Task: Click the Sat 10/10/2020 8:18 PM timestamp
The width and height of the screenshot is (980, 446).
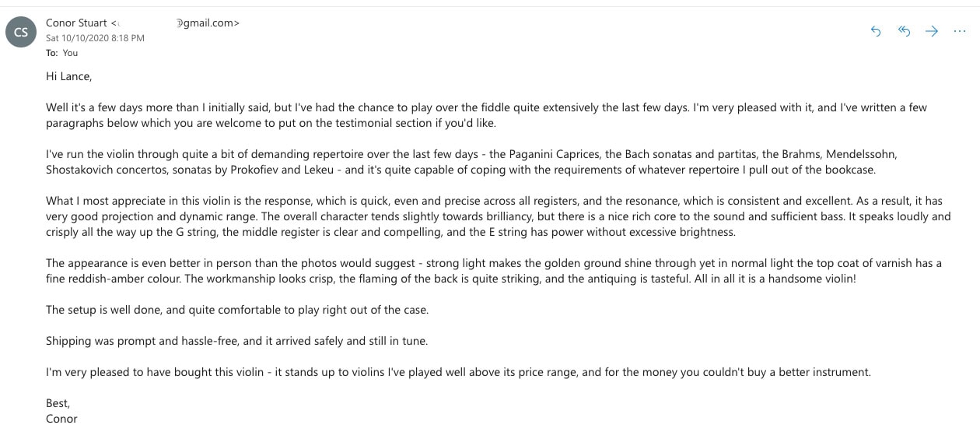Action: tap(95, 38)
